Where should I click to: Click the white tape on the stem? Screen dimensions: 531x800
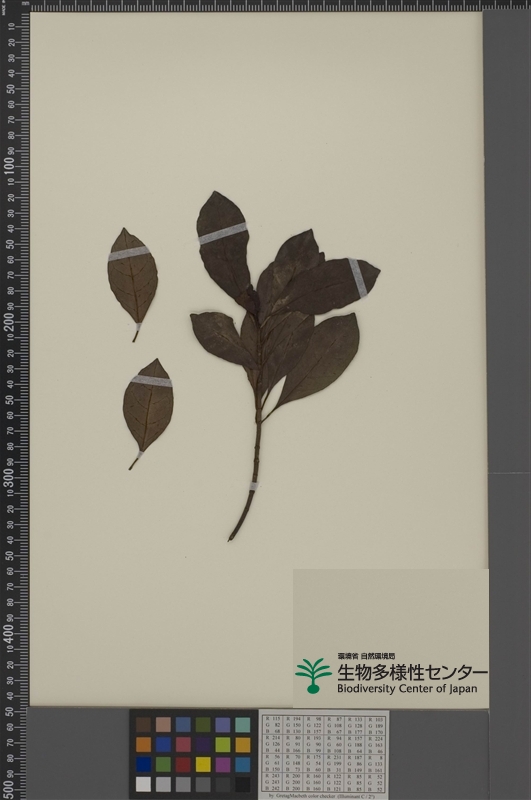[x=253, y=486]
